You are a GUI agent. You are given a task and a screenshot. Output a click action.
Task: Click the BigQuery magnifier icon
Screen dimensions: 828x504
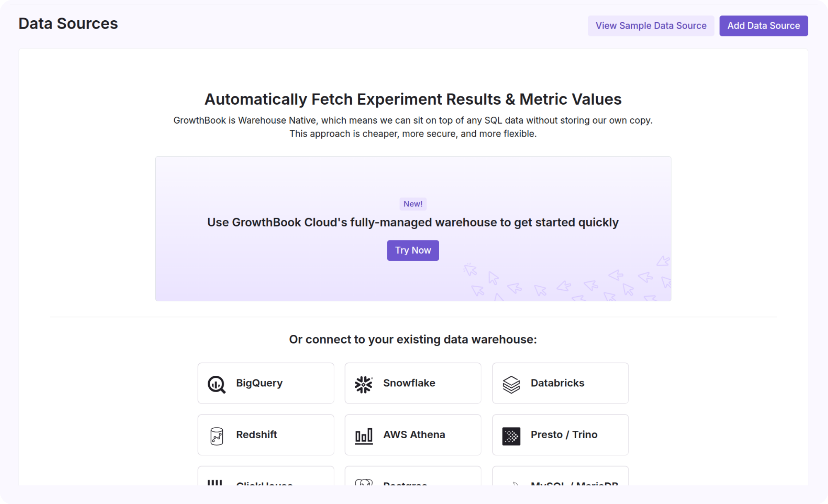click(x=217, y=384)
